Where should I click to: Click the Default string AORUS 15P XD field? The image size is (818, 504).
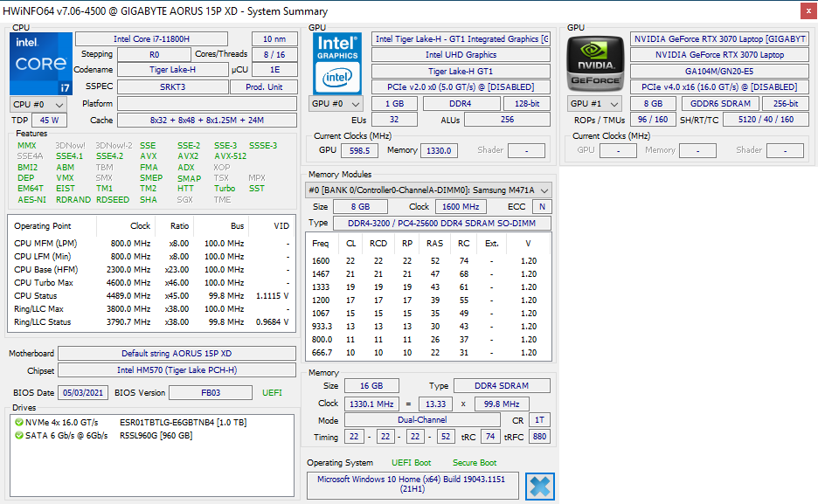point(177,354)
